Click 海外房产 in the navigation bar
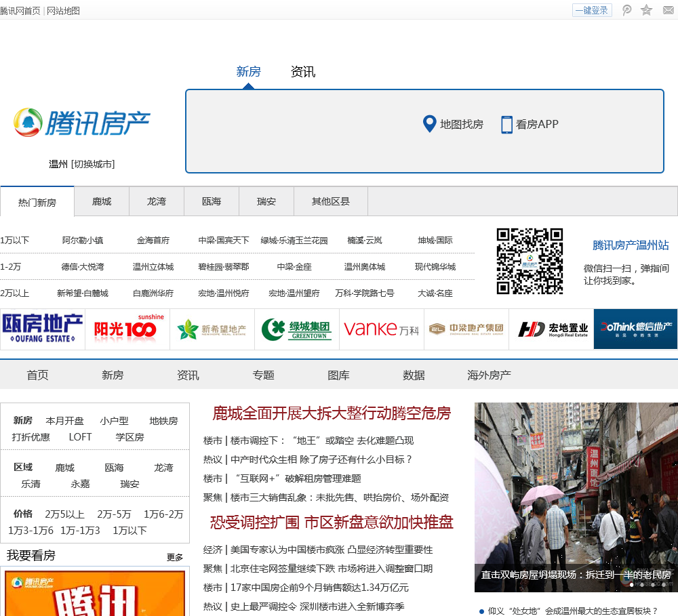 pyautogui.click(x=489, y=375)
